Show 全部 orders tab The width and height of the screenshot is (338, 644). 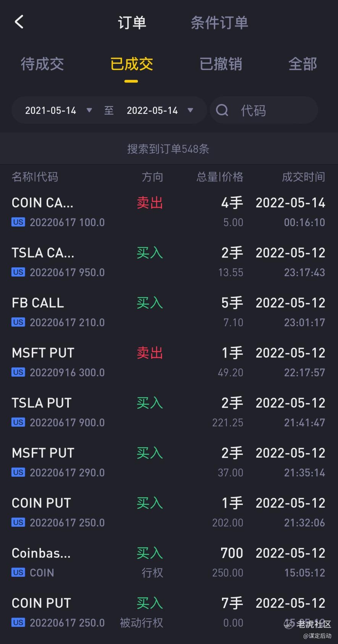click(303, 64)
